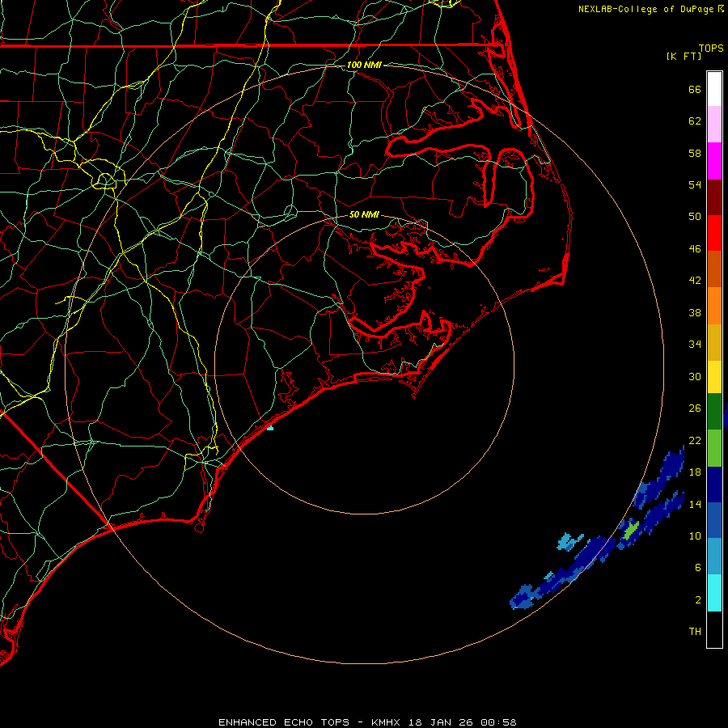728x728 pixels.
Task: Click the legend value 38
Action: 695,313
